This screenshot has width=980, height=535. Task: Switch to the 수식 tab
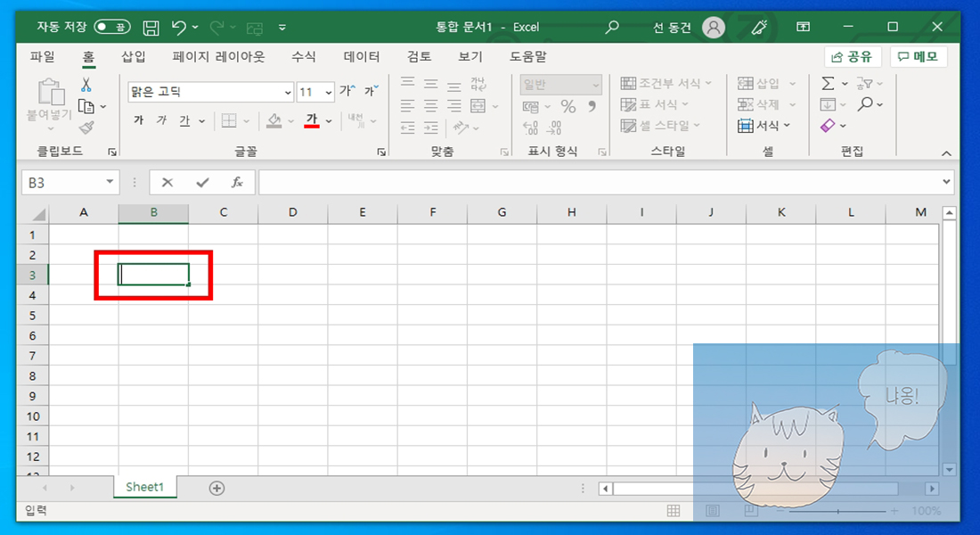coord(304,56)
